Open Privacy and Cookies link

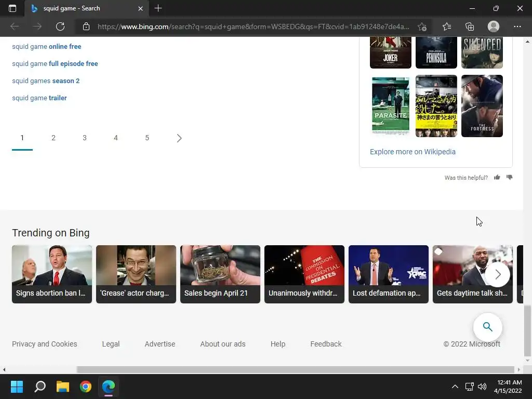click(45, 344)
